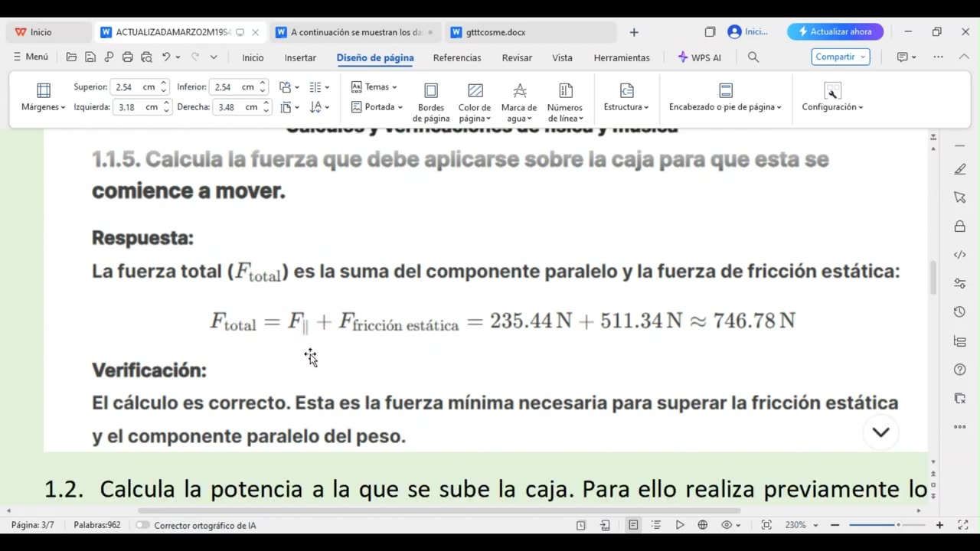
Task: Open the Revisar tab
Action: tap(517, 57)
